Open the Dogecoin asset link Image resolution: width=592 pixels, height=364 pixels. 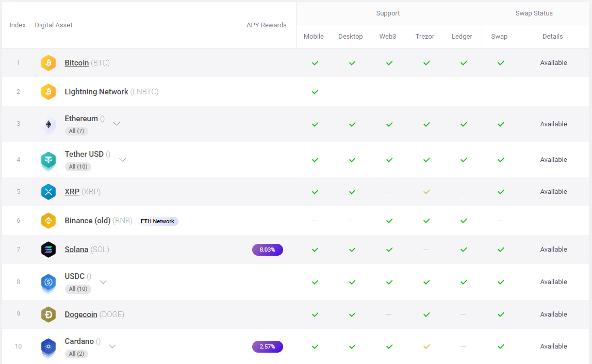click(x=81, y=314)
